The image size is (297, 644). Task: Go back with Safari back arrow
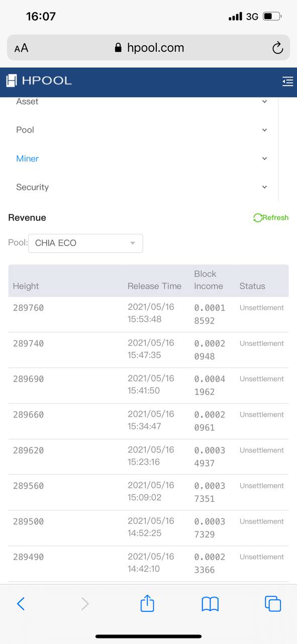tap(21, 603)
